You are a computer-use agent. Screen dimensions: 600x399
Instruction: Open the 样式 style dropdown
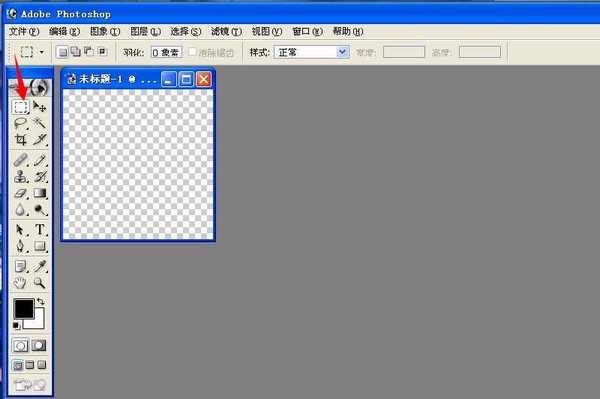(x=311, y=52)
